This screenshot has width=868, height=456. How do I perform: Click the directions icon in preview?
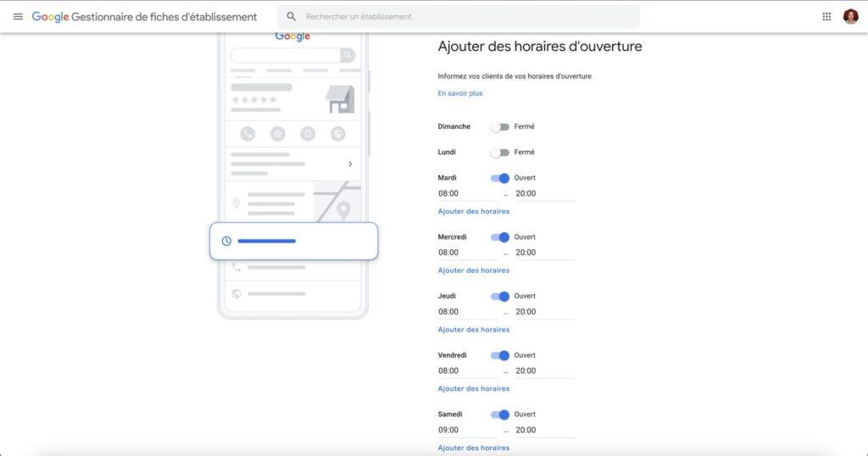tap(278, 134)
